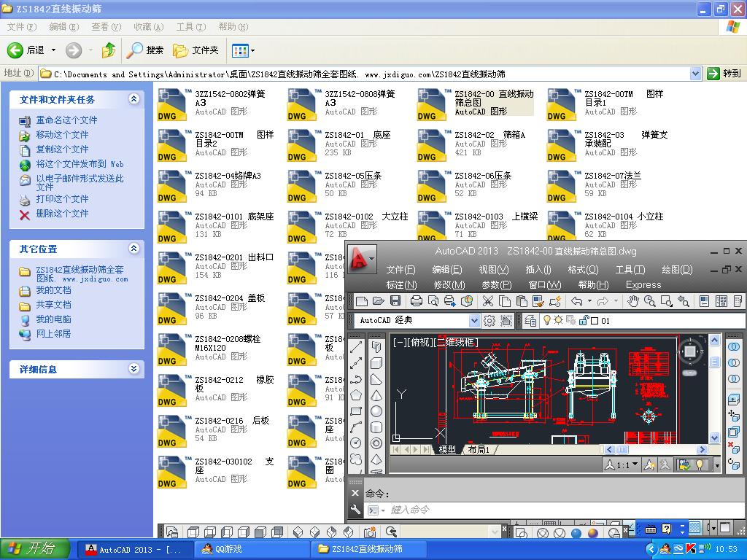Collapse the 文件和文件夹任务 panel
The image size is (747, 560).
click(x=133, y=99)
